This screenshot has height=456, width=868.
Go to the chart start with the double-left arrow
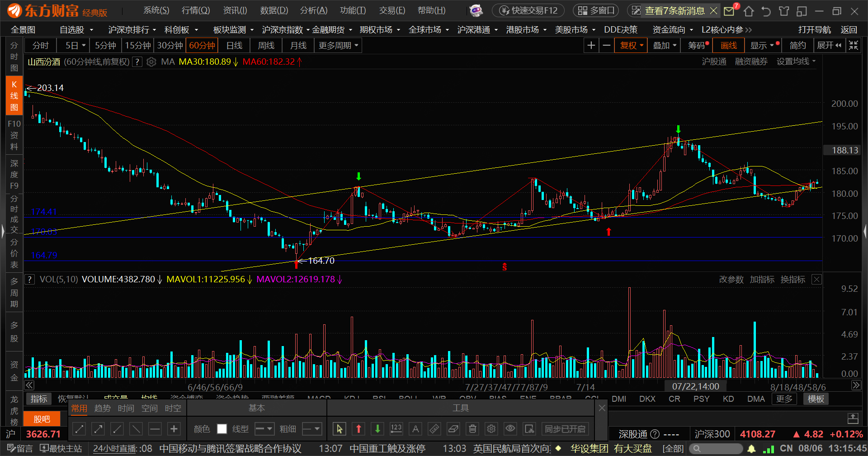[29, 385]
